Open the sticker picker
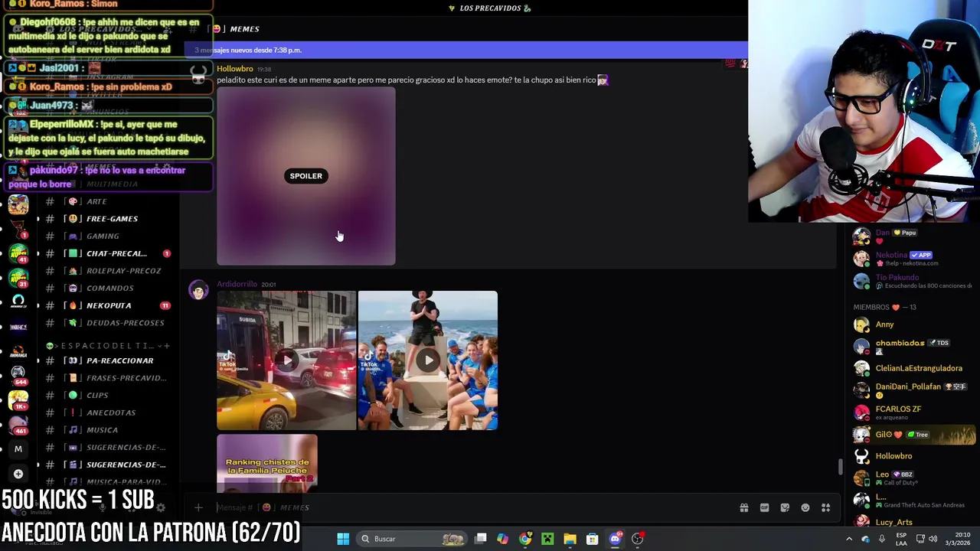980x551 pixels. coord(785,507)
